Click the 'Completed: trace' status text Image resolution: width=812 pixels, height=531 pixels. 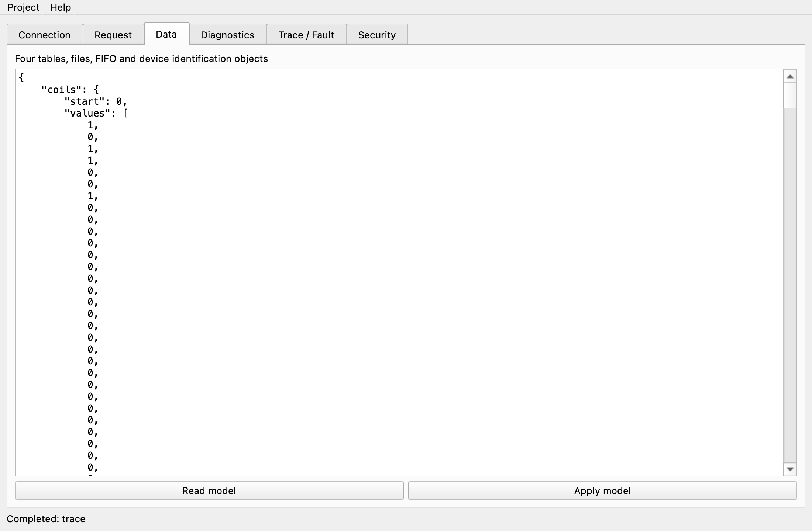(46, 519)
